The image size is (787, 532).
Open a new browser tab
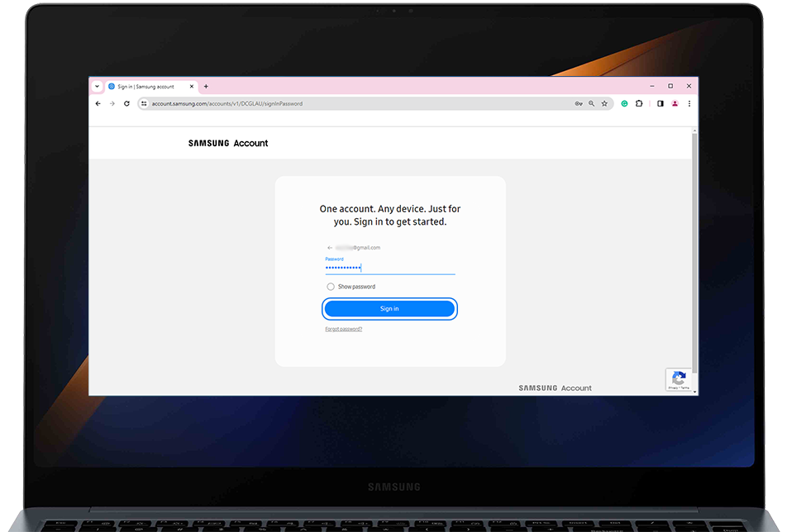205,86
